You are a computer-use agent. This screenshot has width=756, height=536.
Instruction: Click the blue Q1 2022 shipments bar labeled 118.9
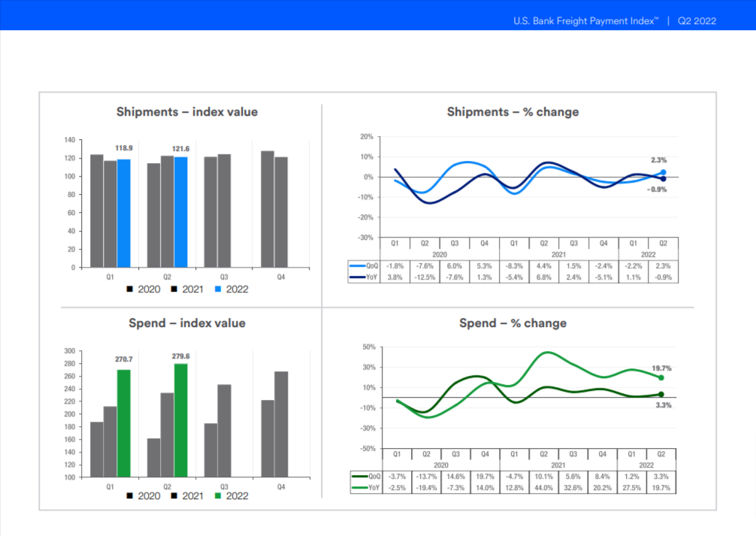pyautogui.click(x=123, y=213)
